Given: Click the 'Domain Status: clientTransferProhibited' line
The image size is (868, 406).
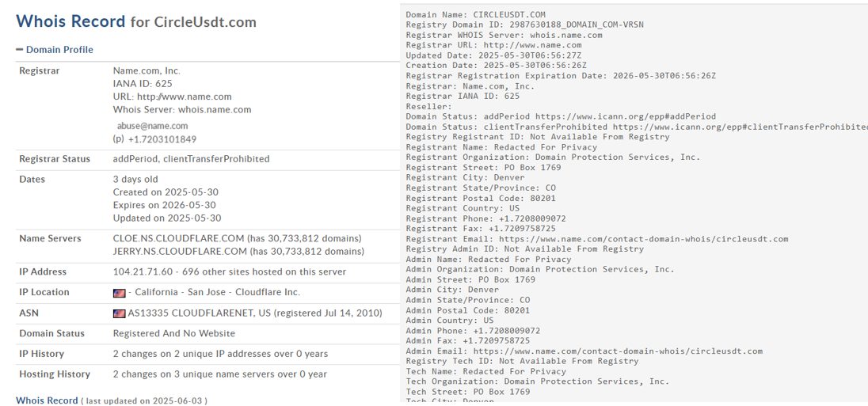Looking at the screenshot, I should [x=637, y=127].
